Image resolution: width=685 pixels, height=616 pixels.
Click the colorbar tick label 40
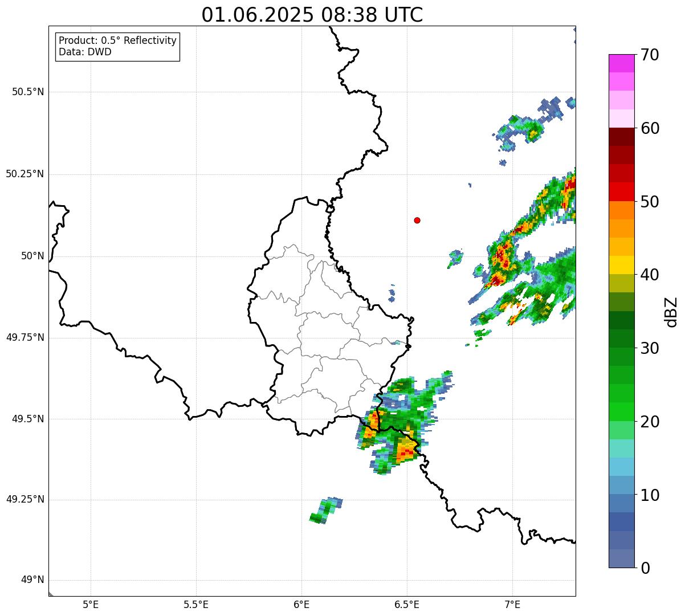click(650, 275)
